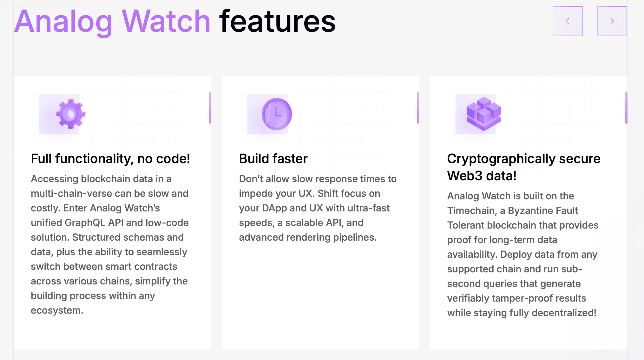Click "Cryptographically secure Web3 data!" heading
This screenshot has height=360, width=644.
point(523,167)
